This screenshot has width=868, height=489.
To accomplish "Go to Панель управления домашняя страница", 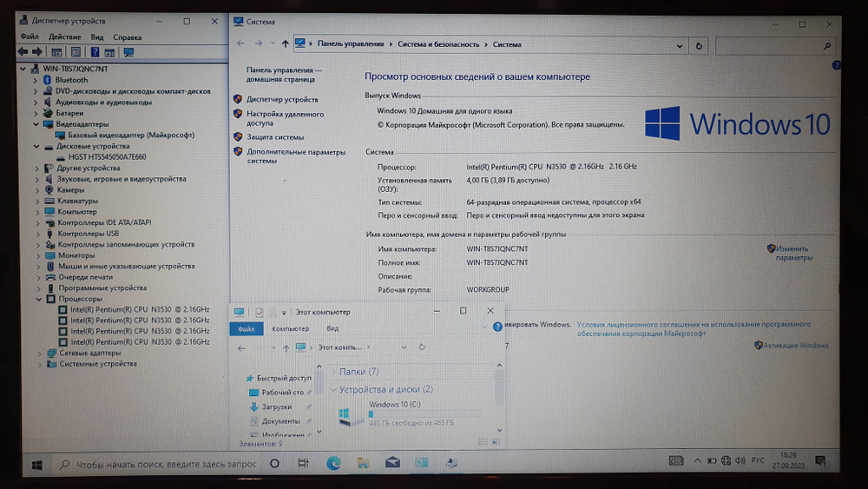I will point(284,75).
